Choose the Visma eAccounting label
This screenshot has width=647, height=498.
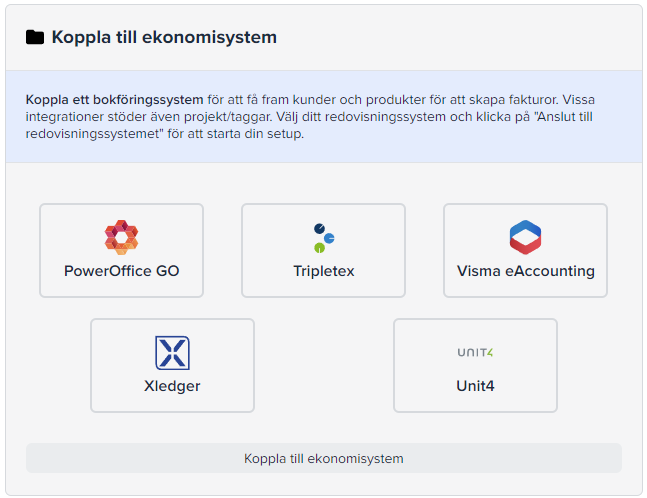[526, 271]
